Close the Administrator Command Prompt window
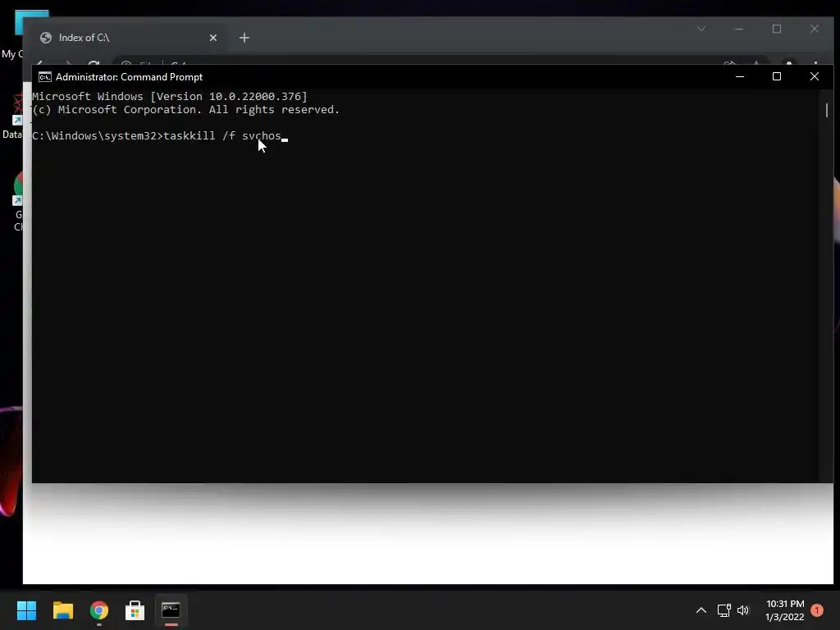840x630 pixels. pos(815,76)
